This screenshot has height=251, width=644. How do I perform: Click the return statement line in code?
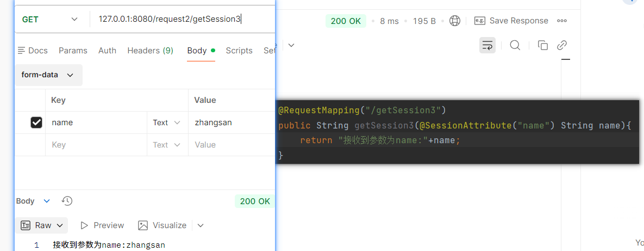coord(380,140)
